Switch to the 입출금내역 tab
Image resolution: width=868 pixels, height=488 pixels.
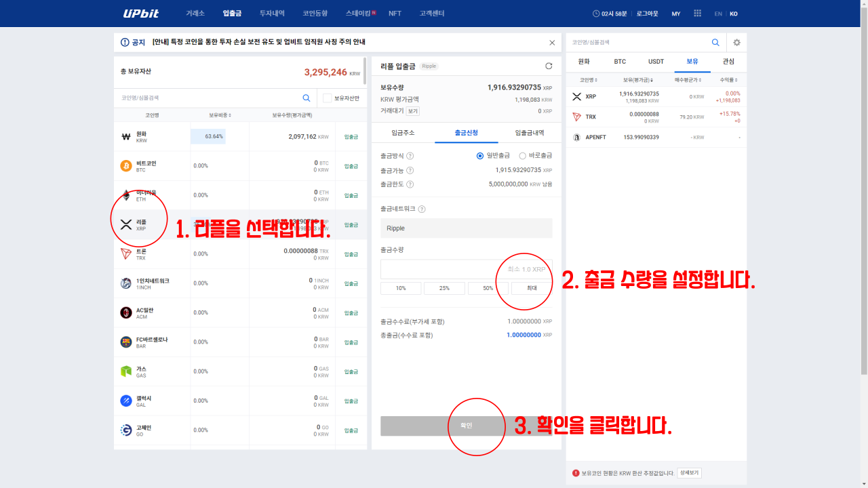(x=530, y=133)
